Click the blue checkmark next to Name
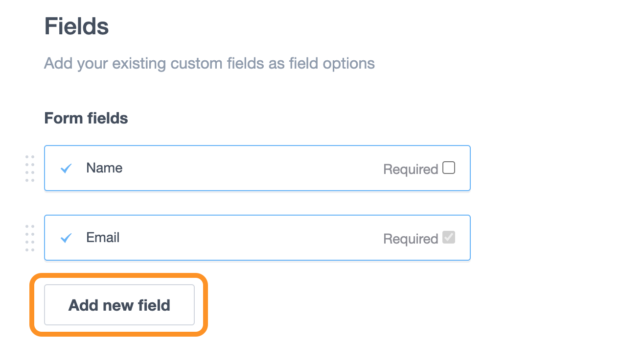Image resolution: width=644 pixels, height=344 pixels. click(x=66, y=169)
